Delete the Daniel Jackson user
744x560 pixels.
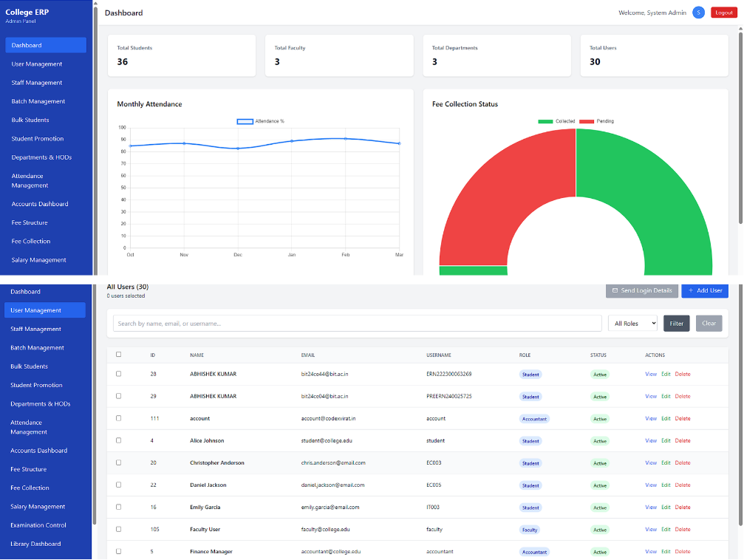click(683, 485)
